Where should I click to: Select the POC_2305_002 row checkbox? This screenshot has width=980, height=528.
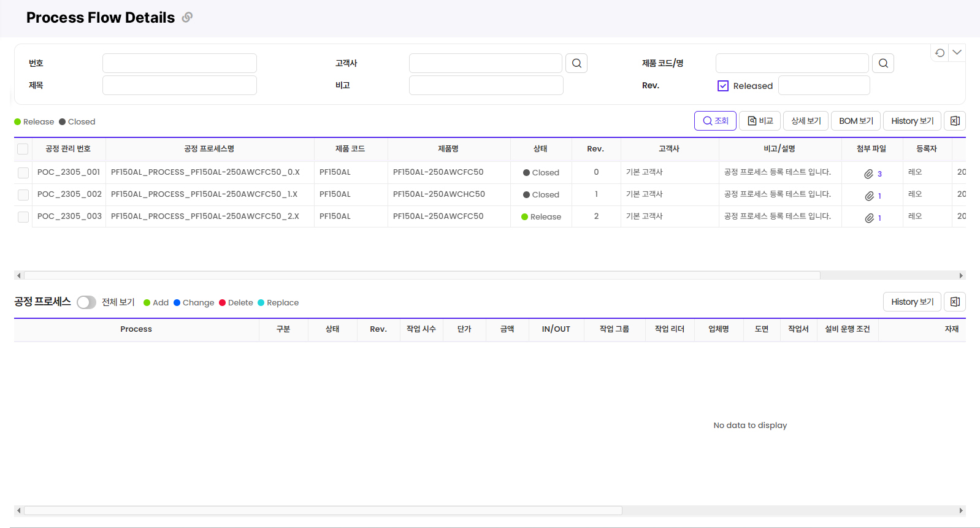click(x=23, y=195)
